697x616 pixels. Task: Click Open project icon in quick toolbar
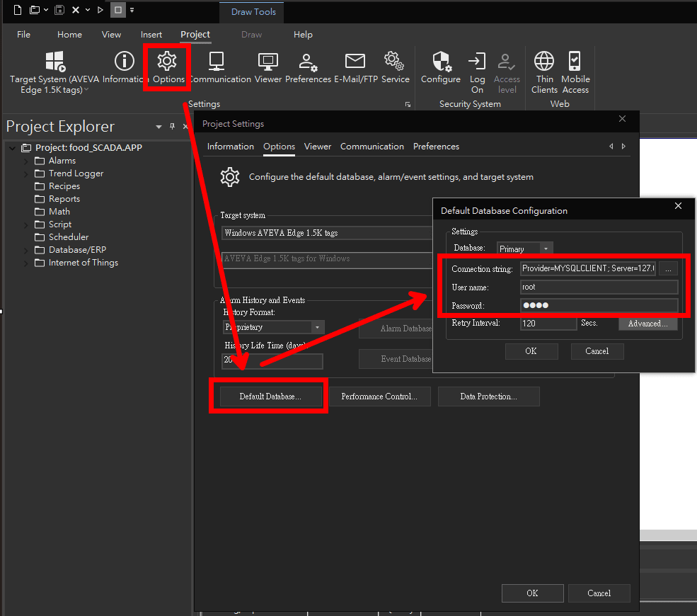pyautogui.click(x=35, y=10)
